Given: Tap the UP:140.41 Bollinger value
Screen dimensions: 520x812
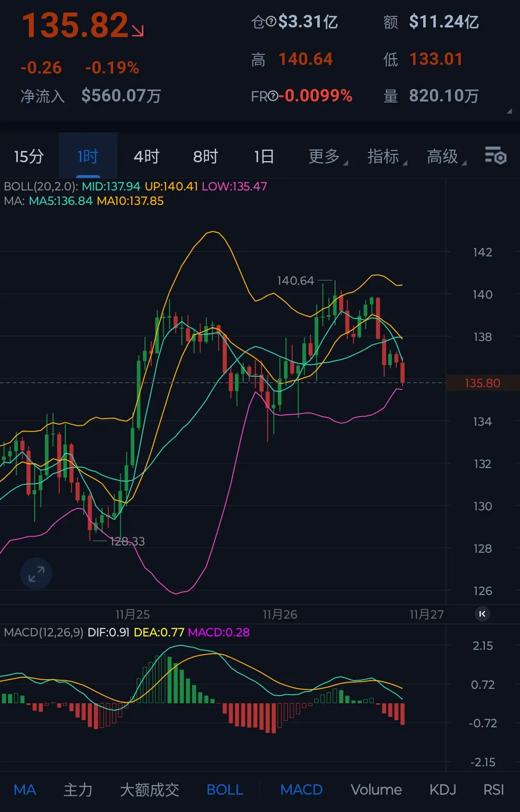Looking at the screenshot, I should tap(171, 186).
